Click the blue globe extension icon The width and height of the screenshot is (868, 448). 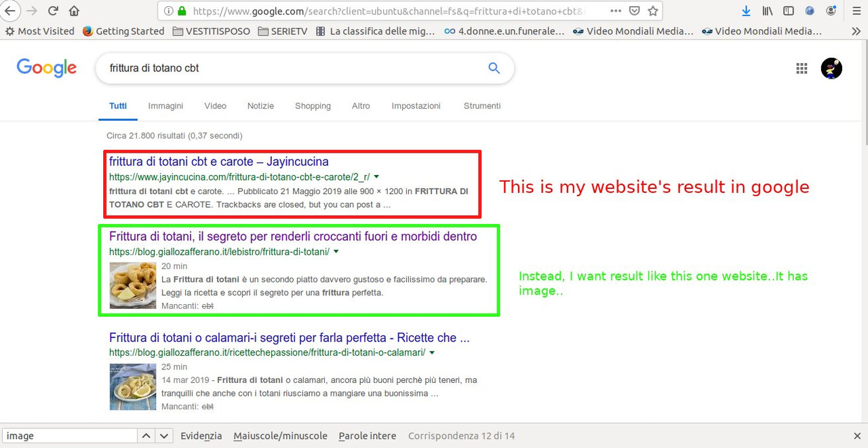click(810, 11)
